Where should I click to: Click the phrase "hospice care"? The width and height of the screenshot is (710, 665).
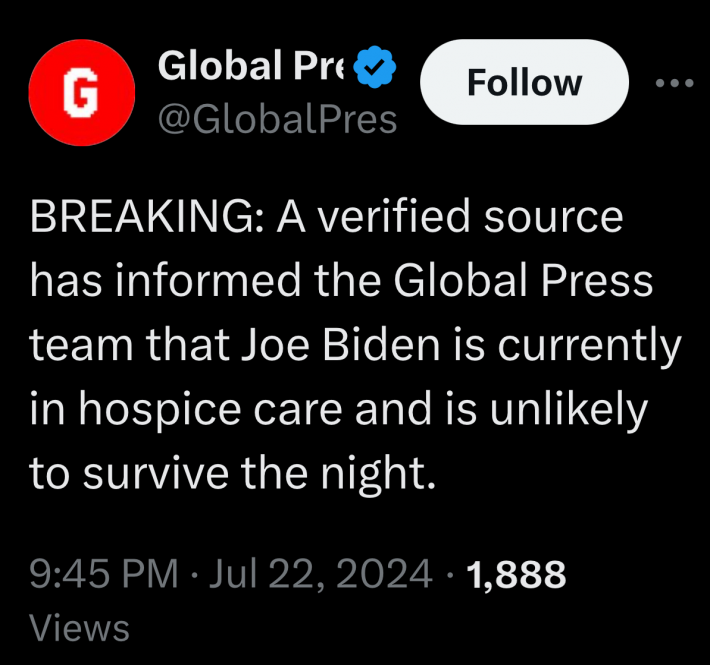click(x=211, y=411)
